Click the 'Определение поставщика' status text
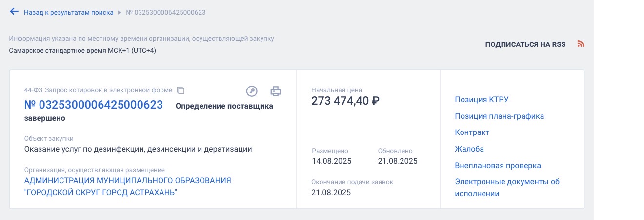This screenshot has height=220, width=644. pos(224,106)
